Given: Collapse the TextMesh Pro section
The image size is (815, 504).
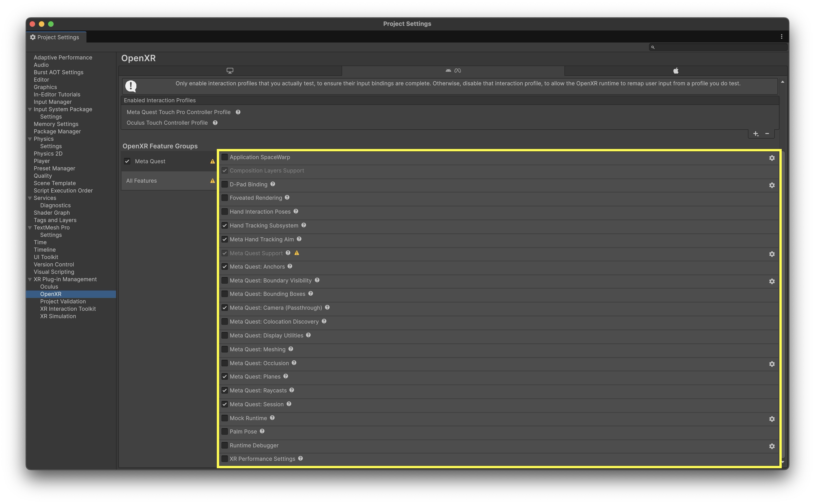Looking at the screenshot, I should tap(30, 228).
